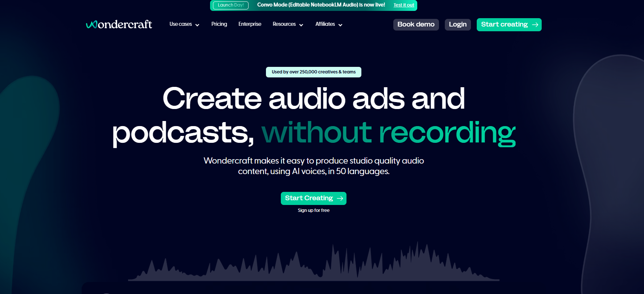Click the Wondercraft logo

pos(119,24)
